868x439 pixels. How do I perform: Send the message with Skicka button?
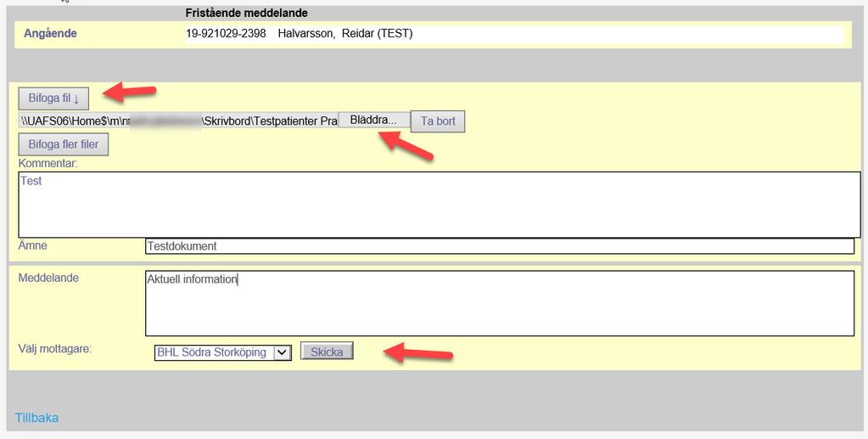pyautogui.click(x=327, y=352)
